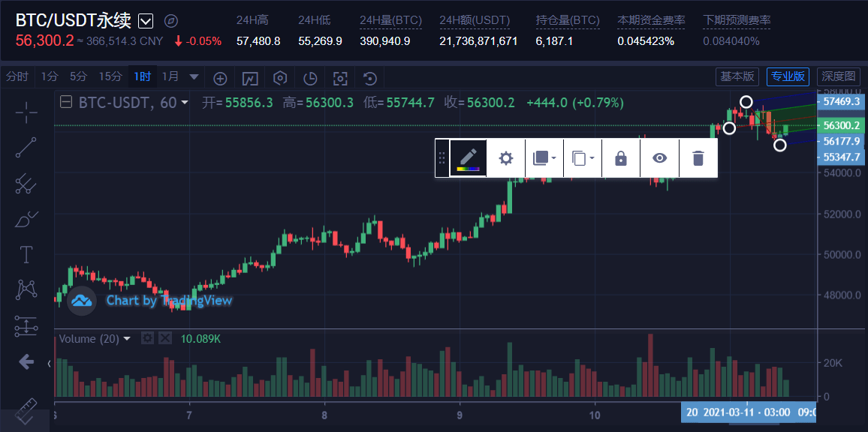Screen dimensions: 868x432
Task: Select the brush drawing tool
Action: (x=26, y=219)
